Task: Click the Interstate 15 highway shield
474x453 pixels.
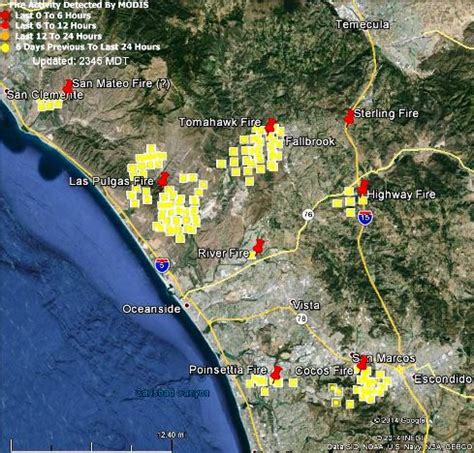Action: (365, 217)
